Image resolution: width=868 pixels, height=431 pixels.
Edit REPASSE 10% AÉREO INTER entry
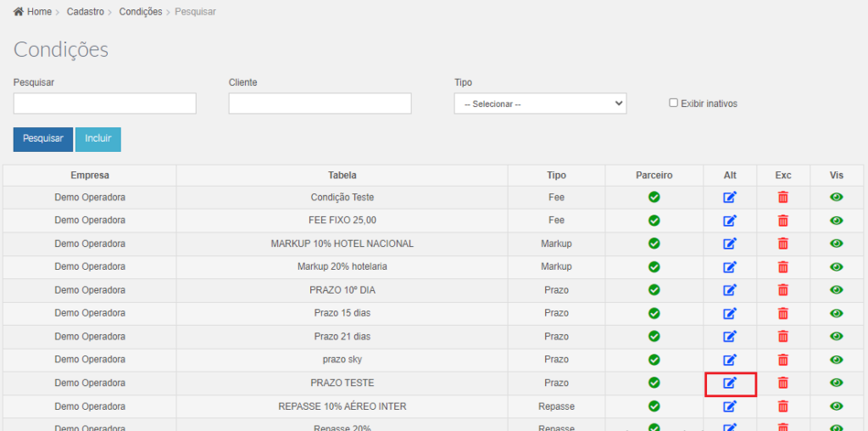(730, 406)
